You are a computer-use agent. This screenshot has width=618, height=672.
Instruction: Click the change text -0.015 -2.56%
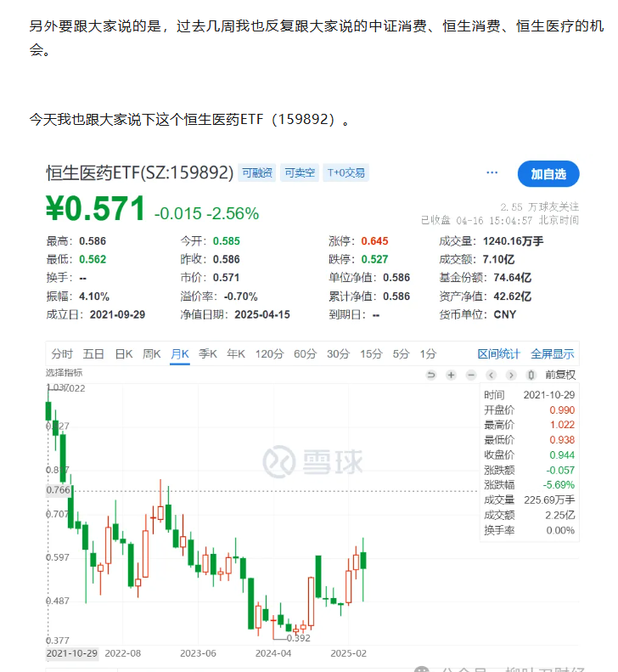(206, 213)
